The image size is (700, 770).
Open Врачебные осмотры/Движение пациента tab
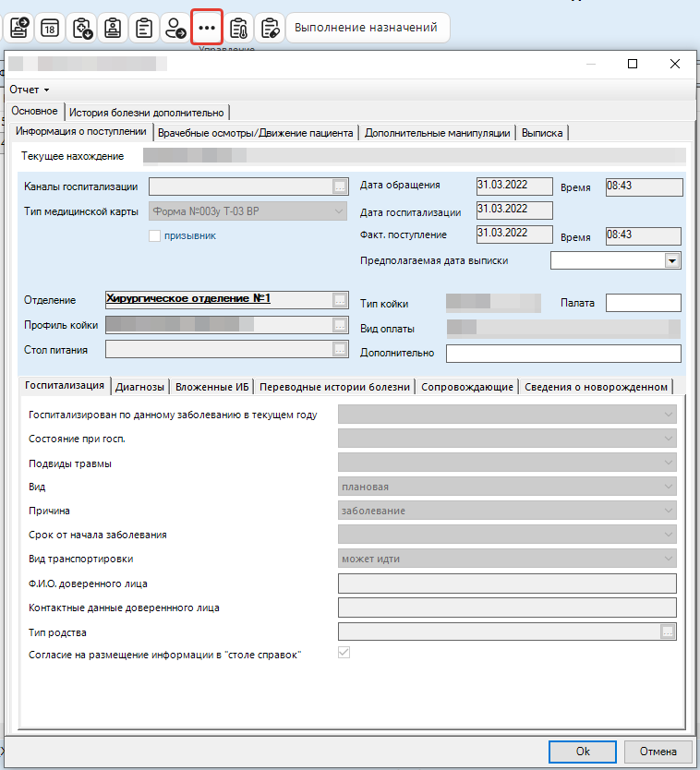pyautogui.click(x=256, y=133)
